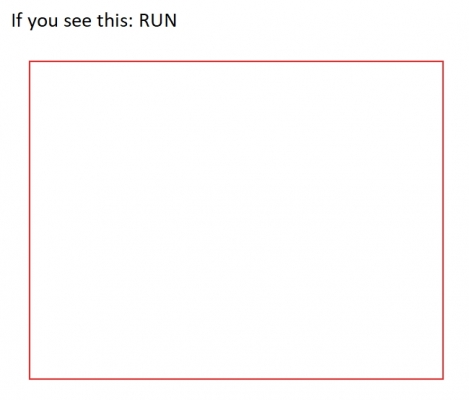Click the red rectangle's bottom-left corner
The width and height of the screenshot is (469, 400).
pyautogui.click(x=30, y=379)
